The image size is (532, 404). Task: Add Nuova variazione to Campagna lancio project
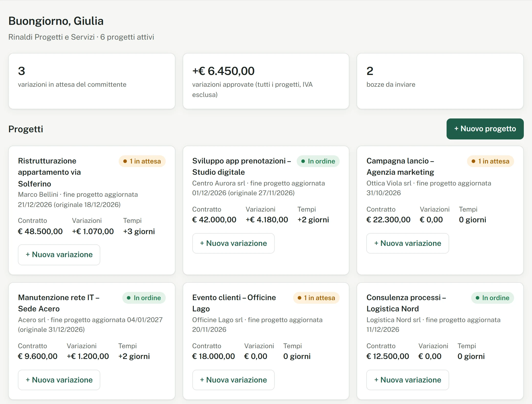[408, 243]
